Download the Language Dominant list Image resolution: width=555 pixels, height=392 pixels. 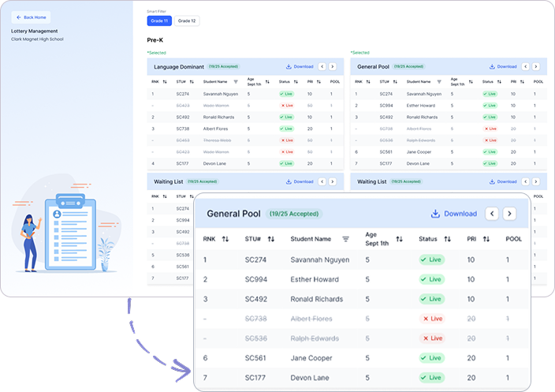(x=300, y=67)
